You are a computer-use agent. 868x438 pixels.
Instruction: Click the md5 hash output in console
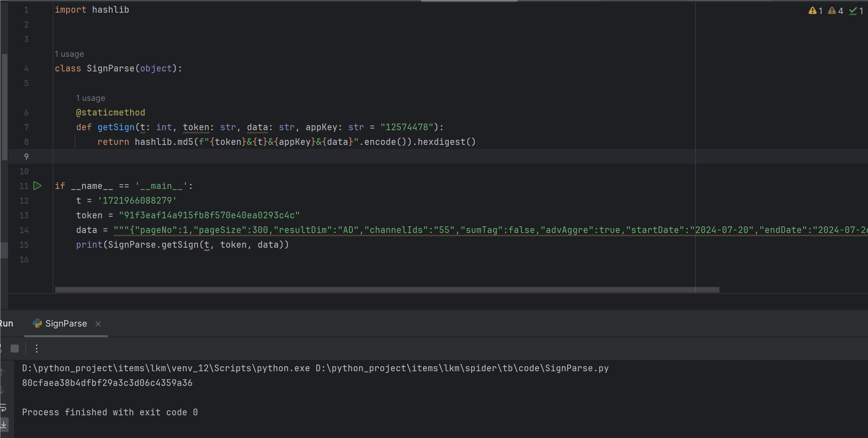107,383
